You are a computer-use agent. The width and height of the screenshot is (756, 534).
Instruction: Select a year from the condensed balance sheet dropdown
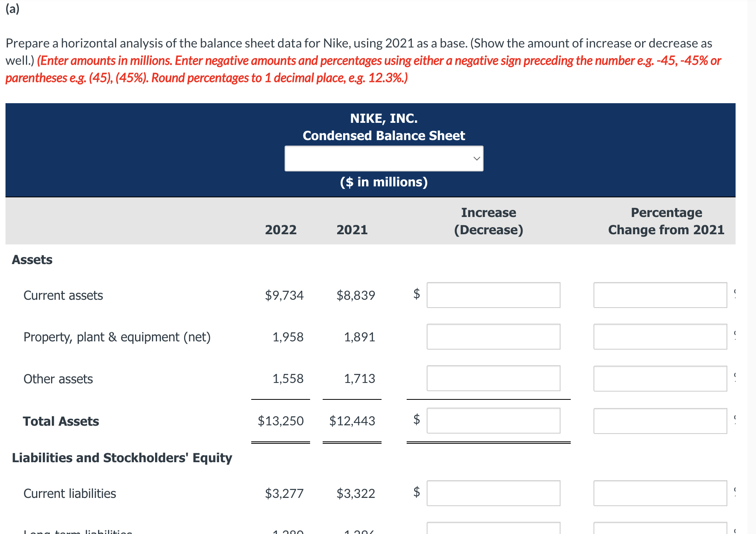(383, 158)
